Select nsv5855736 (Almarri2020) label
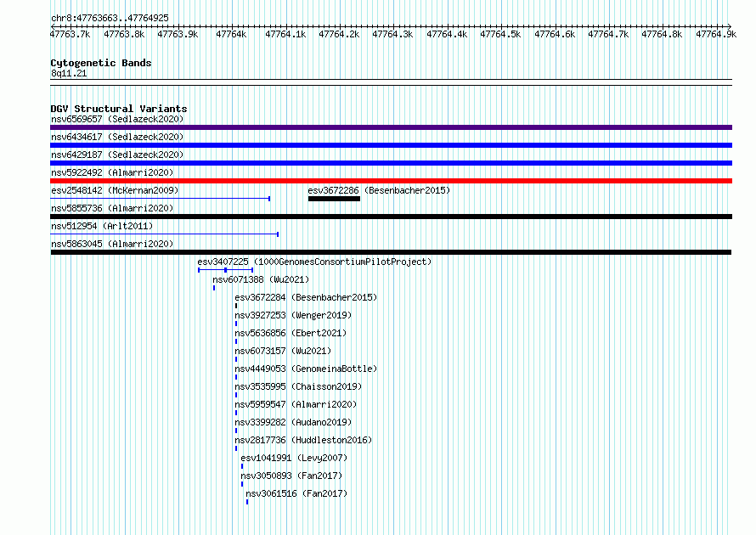Viewport: 756px width, 535px height. (x=112, y=208)
